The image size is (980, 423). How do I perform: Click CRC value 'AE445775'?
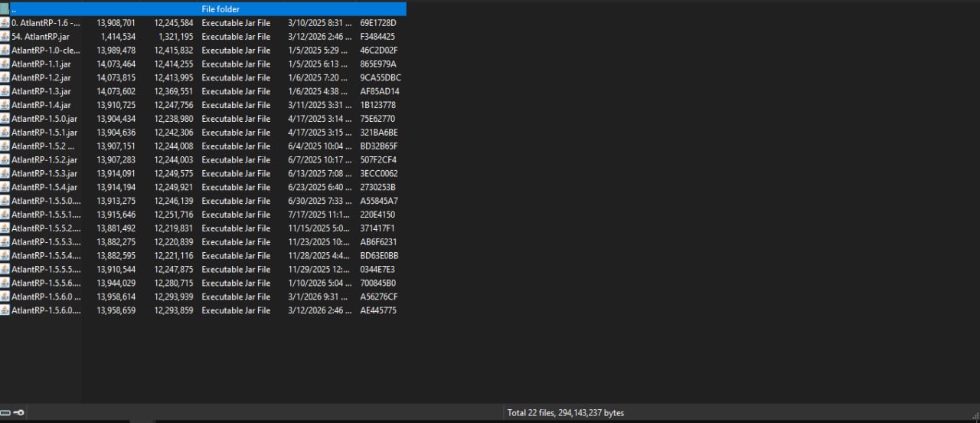378,310
